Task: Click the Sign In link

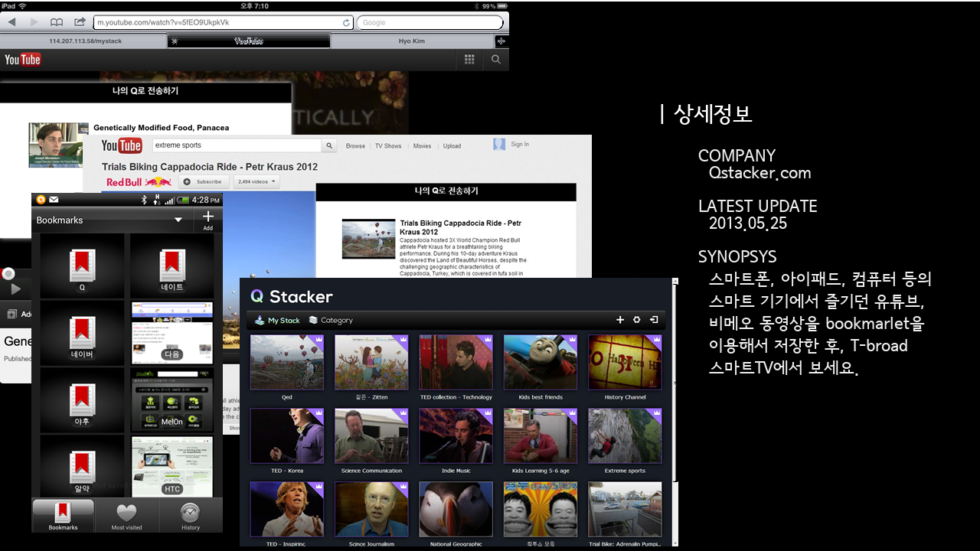Action: pos(519,144)
